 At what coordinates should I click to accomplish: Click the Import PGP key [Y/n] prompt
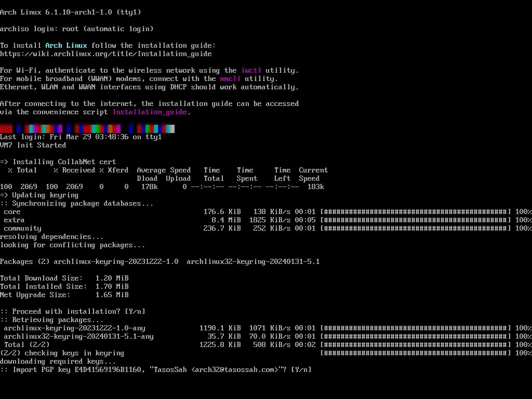pos(156,369)
